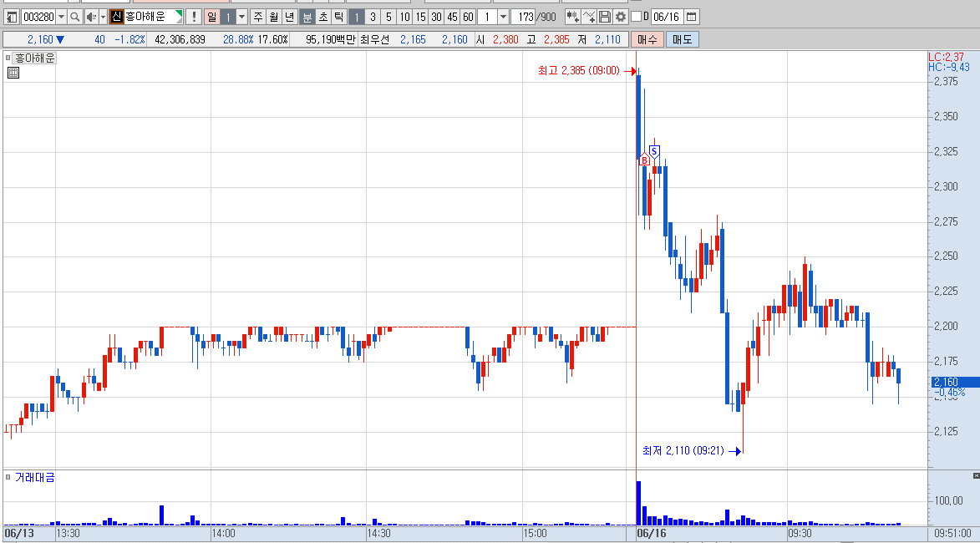Click the 06/16 date label on time axis
This screenshot has width=980, height=543.
tap(652, 533)
